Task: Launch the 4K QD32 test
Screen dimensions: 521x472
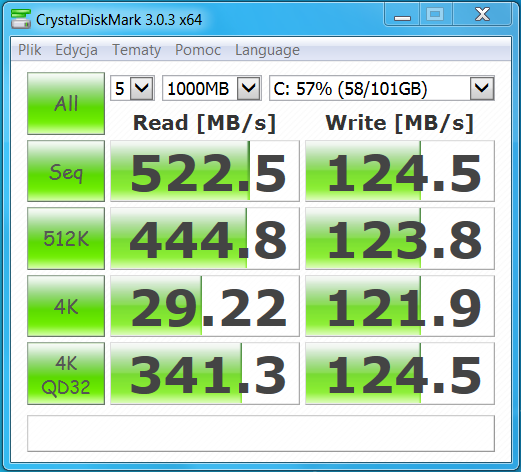Action: point(66,374)
